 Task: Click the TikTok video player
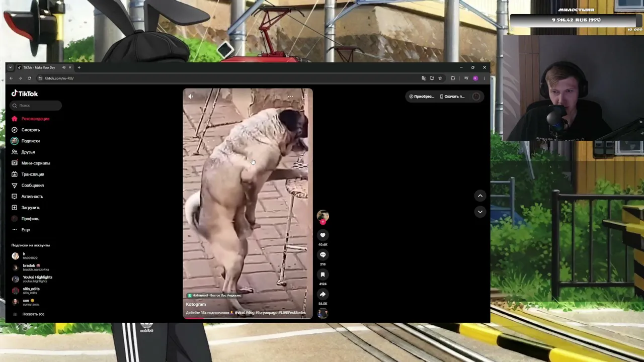point(248,204)
